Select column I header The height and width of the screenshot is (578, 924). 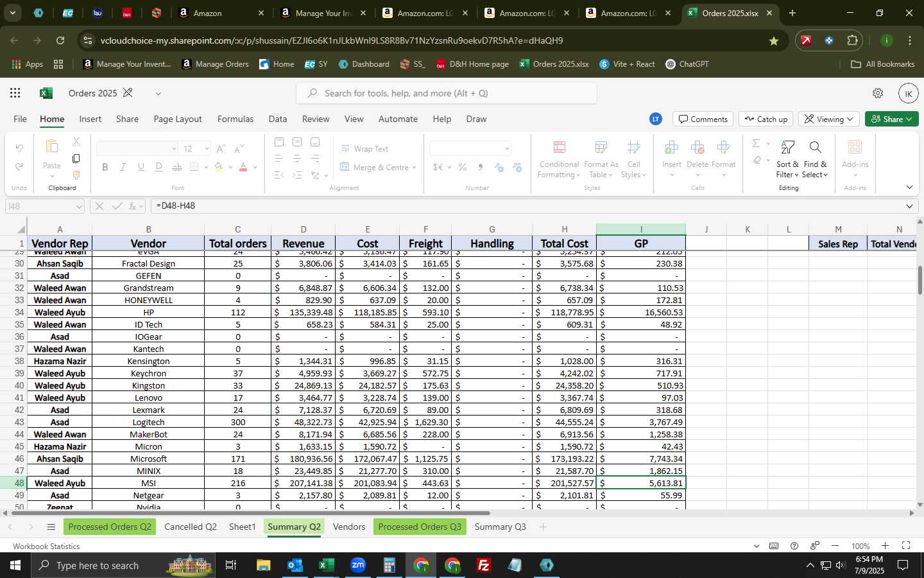coord(641,229)
